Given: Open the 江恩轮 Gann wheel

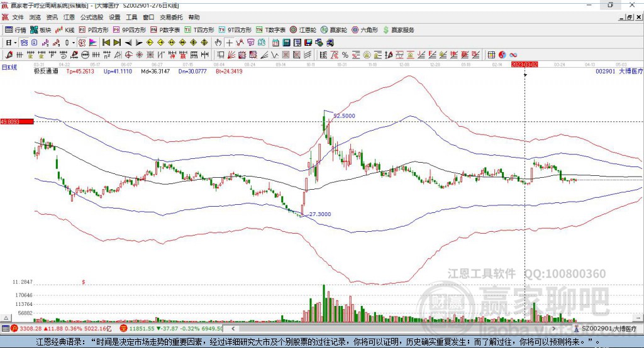Looking at the screenshot, I should point(303,30).
